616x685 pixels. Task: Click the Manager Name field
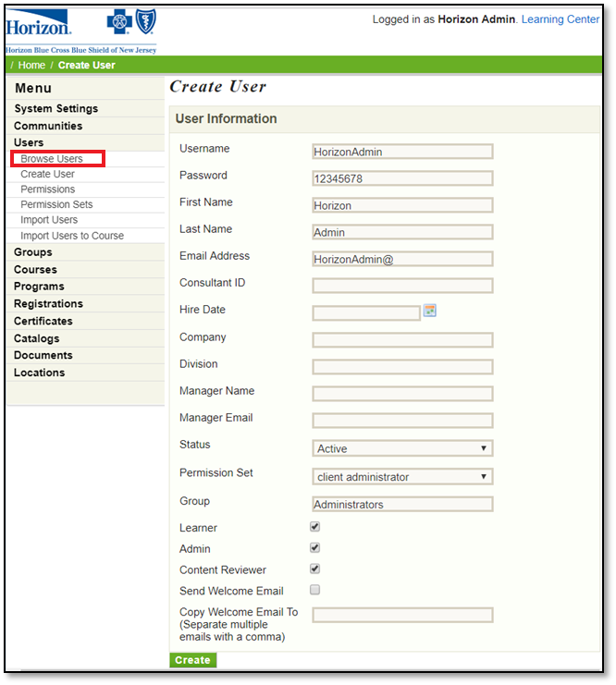(x=402, y=394)
